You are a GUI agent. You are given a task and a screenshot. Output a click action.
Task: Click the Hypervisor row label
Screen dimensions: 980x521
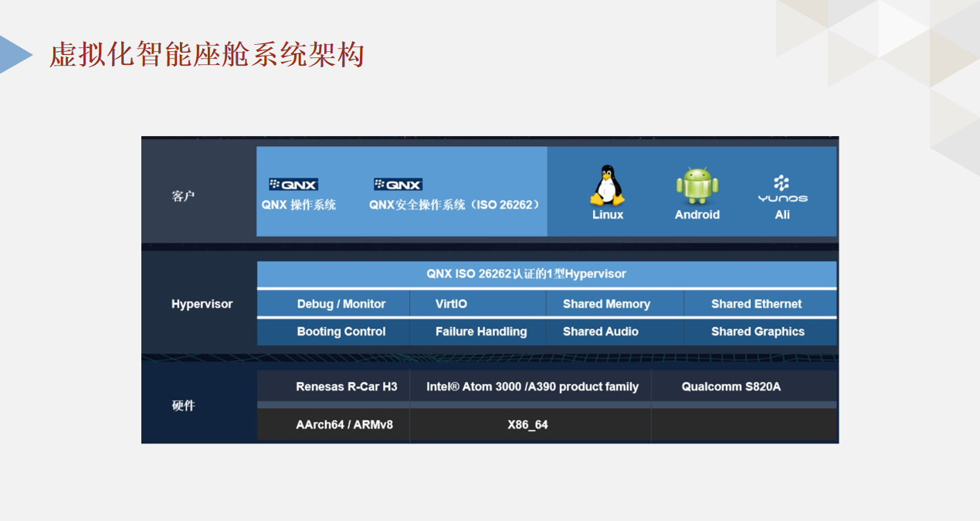(202, 304)
